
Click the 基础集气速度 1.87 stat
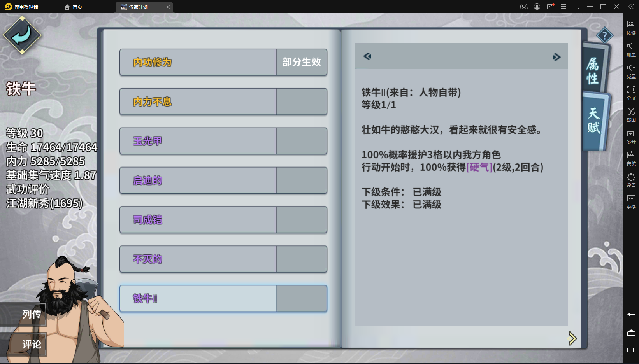point(51,175)
